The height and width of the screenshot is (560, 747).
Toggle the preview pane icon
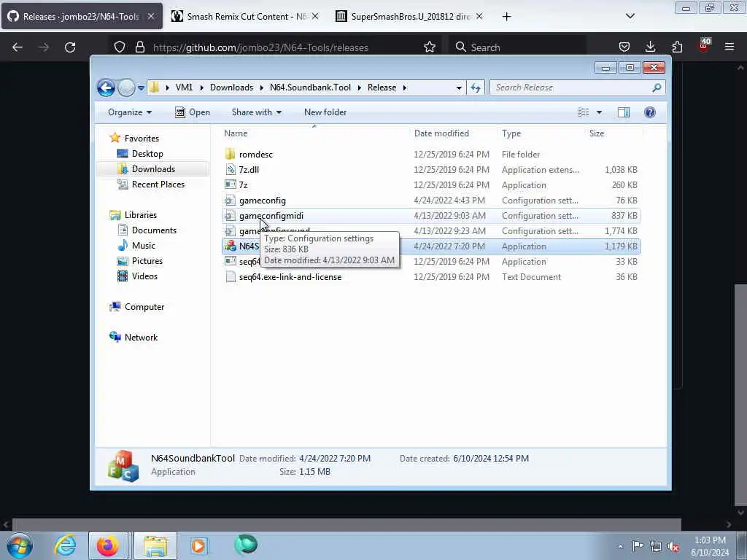[624, 112]
